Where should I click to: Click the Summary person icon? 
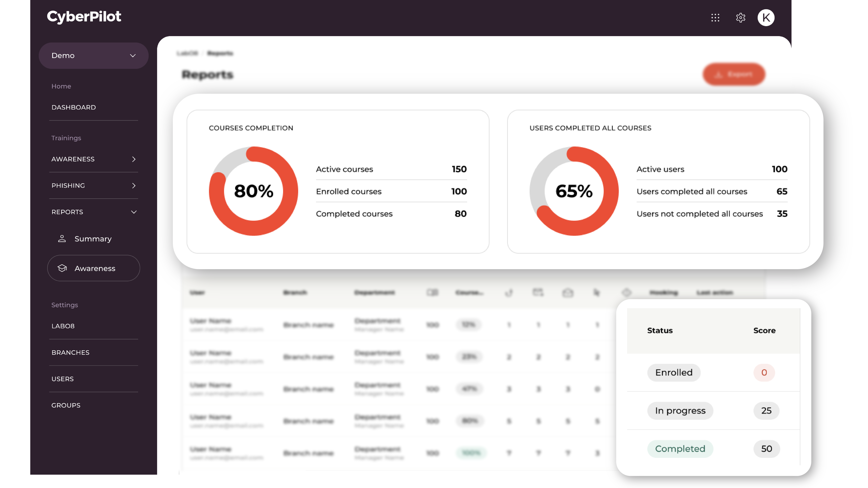pos(62,238)
